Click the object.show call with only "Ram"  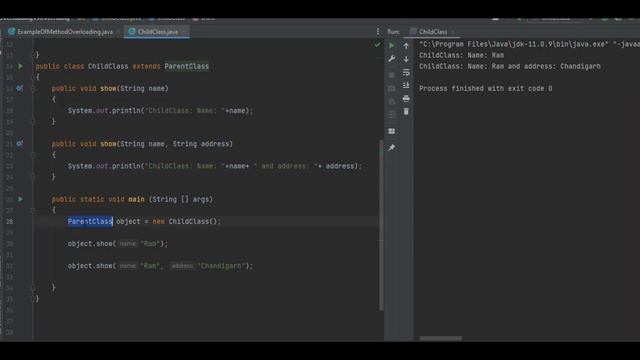[x=118, y=244]
